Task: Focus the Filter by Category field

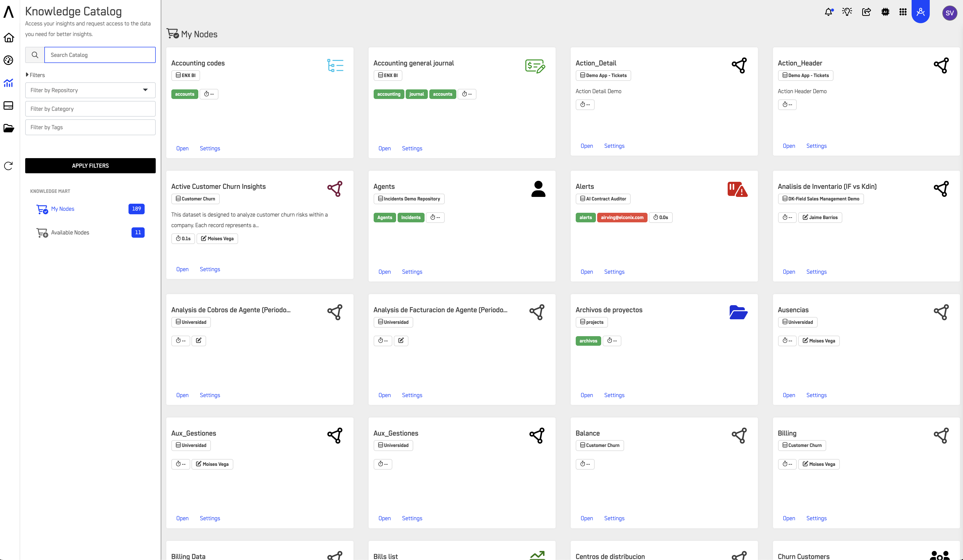Action: coord(90,109)
